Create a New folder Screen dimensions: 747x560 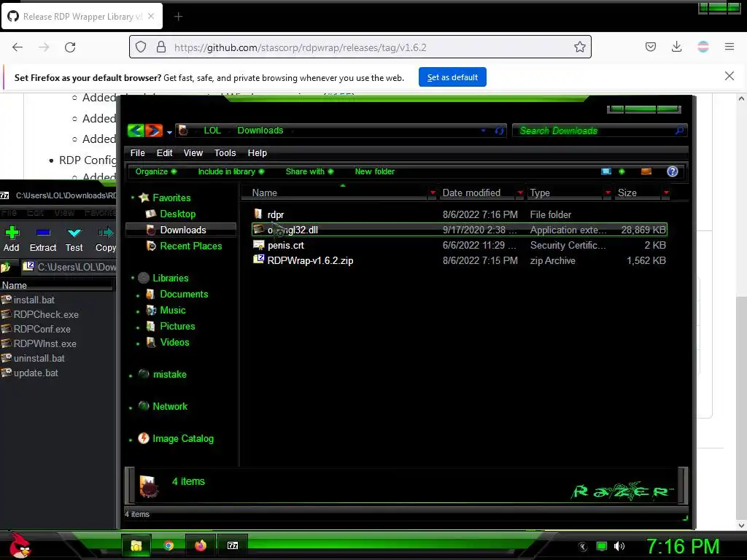click(x=374, y=171)
